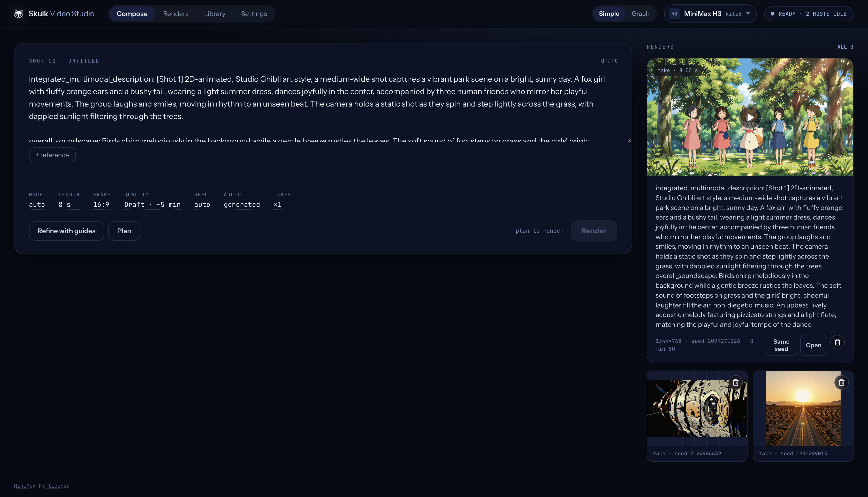Add a reference with + reference

[52, 155]
